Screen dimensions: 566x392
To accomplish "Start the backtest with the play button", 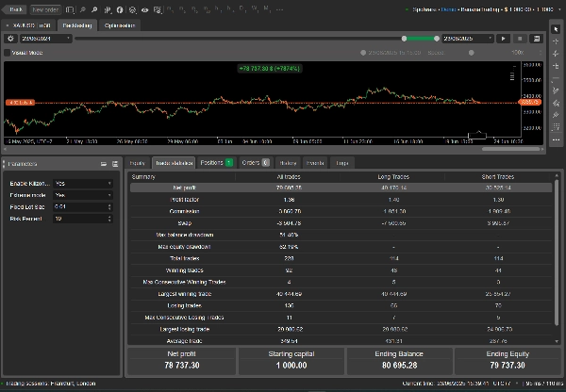I will tap(505, 39).
